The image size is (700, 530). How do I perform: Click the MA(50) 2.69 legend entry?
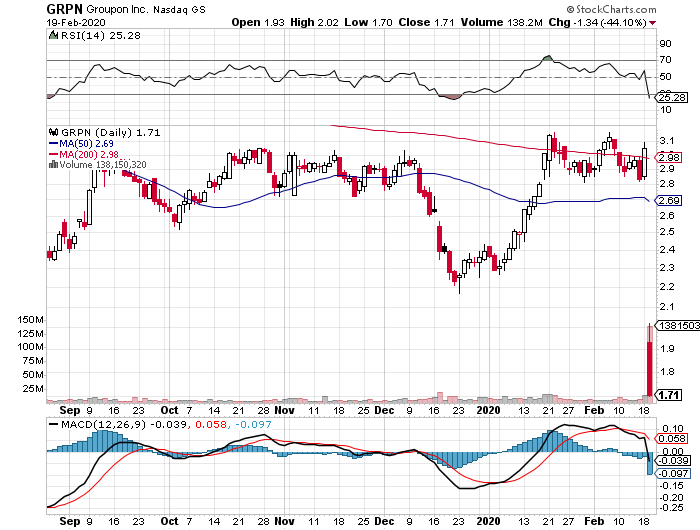tap(81, 143)
